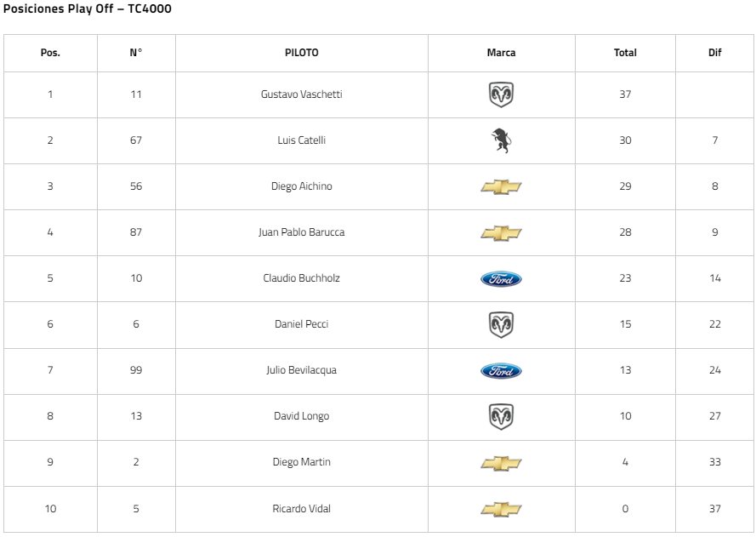Click the Chevrolet logo for Juan Pablo Barucca
The image size is (756, 537).
(x=501, y=232)
